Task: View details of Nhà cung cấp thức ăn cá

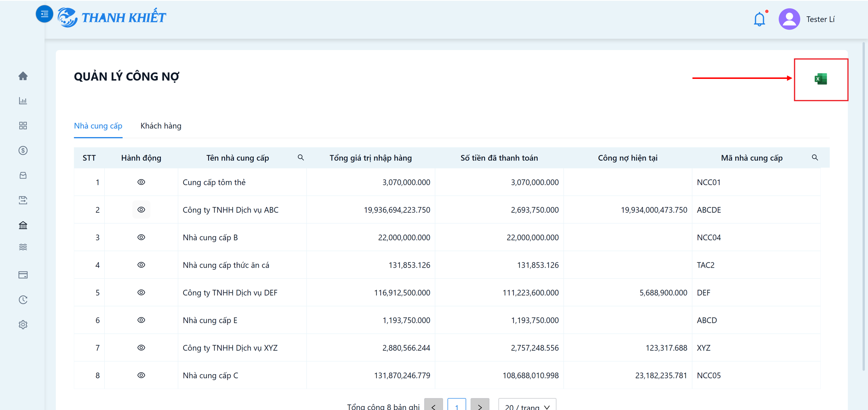Action: tap(141, 265)
